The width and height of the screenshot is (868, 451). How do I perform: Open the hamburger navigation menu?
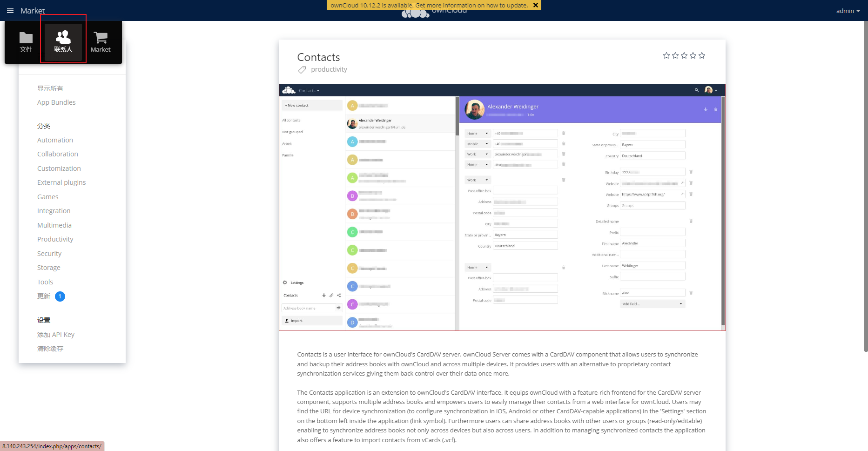pos(10,11)
